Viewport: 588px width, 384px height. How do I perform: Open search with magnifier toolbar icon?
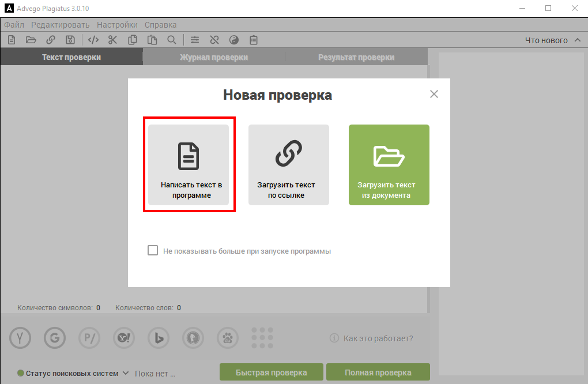[x=171, y=40]
